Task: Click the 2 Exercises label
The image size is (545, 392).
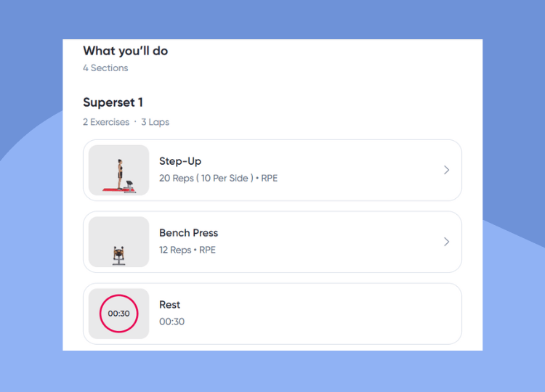Action: coord(106,122)
